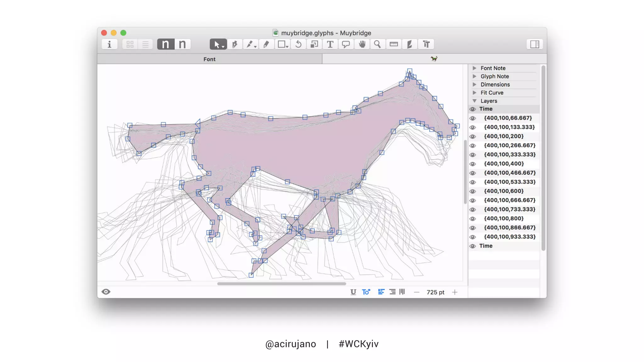Select the Zoom magnifier tool

click(x=377, y=44)
